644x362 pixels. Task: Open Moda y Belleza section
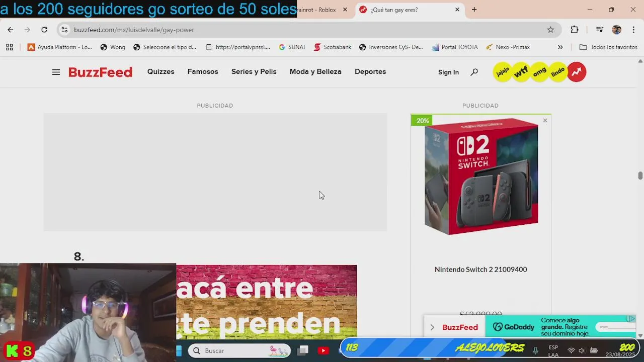(x=315, y=71)
